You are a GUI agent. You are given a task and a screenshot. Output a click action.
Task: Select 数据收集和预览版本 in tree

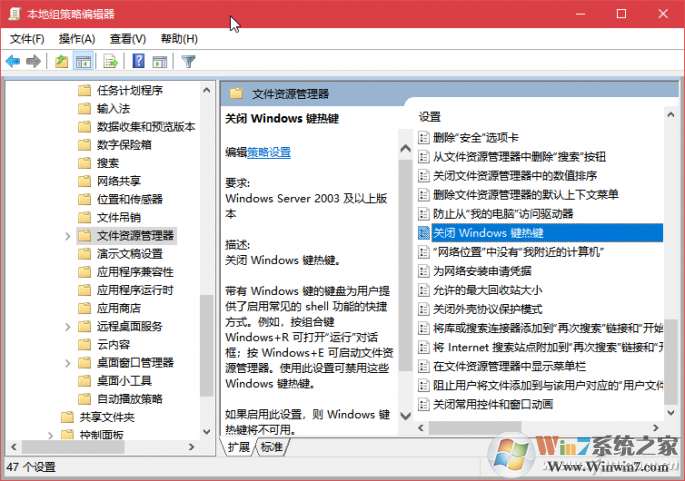[x=146, y=127]
